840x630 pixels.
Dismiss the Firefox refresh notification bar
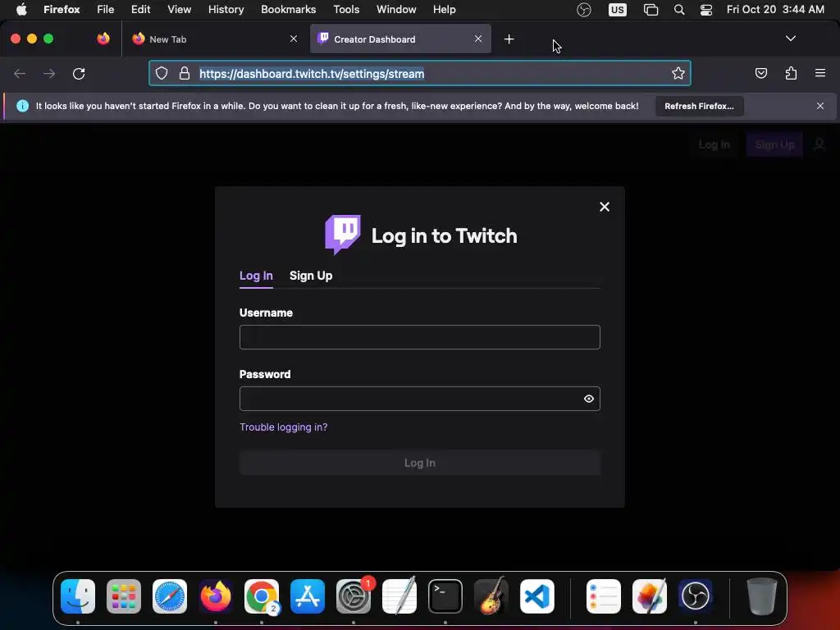pyautogui.click(x=820, y=106)
